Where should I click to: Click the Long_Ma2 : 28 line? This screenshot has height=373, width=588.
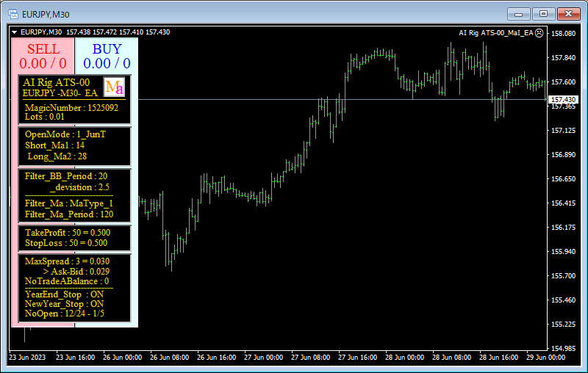click(x=57, y=156)
